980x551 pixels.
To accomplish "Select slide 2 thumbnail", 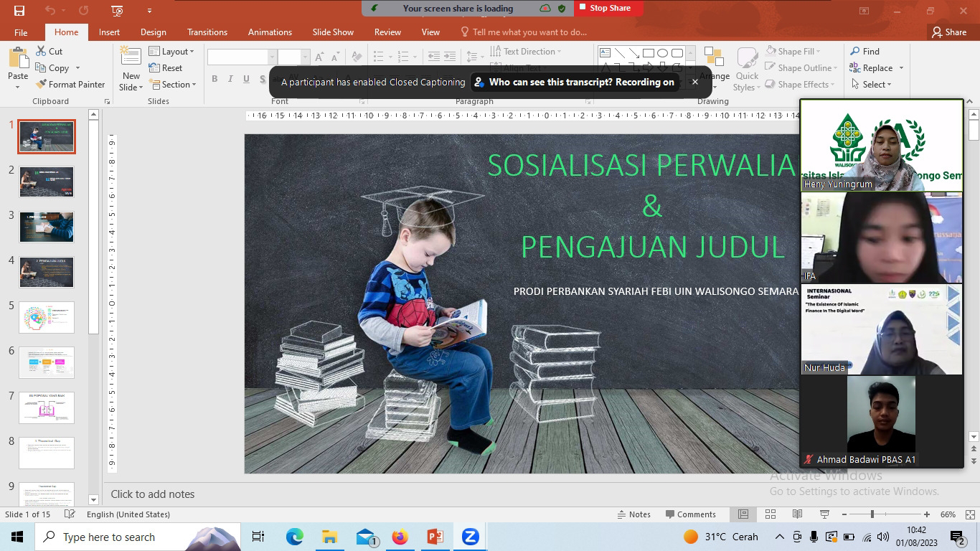I will pos(47,182).
